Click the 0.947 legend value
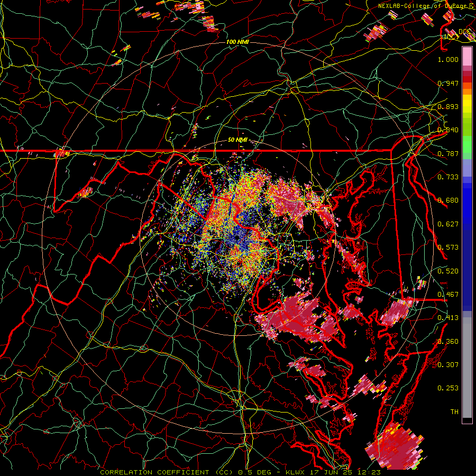Viewport: 476px width, 476px height. 448,83
